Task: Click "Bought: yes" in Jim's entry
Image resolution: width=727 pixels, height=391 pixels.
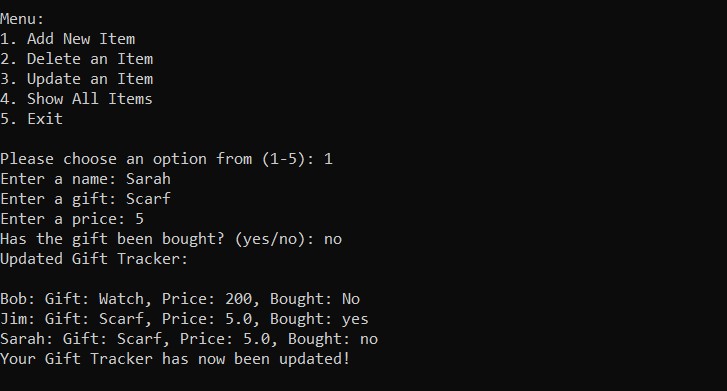Action: pyautogui.click(x=319, y=319)
